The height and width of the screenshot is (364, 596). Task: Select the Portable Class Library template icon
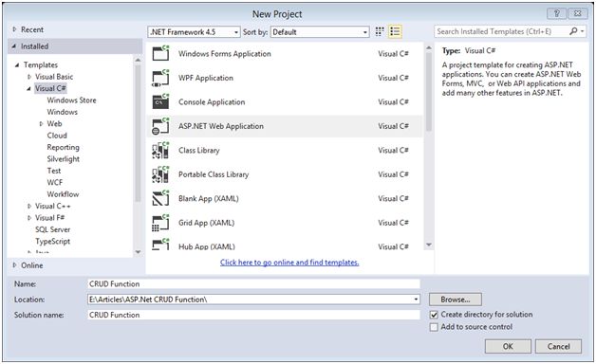point(160,174)
